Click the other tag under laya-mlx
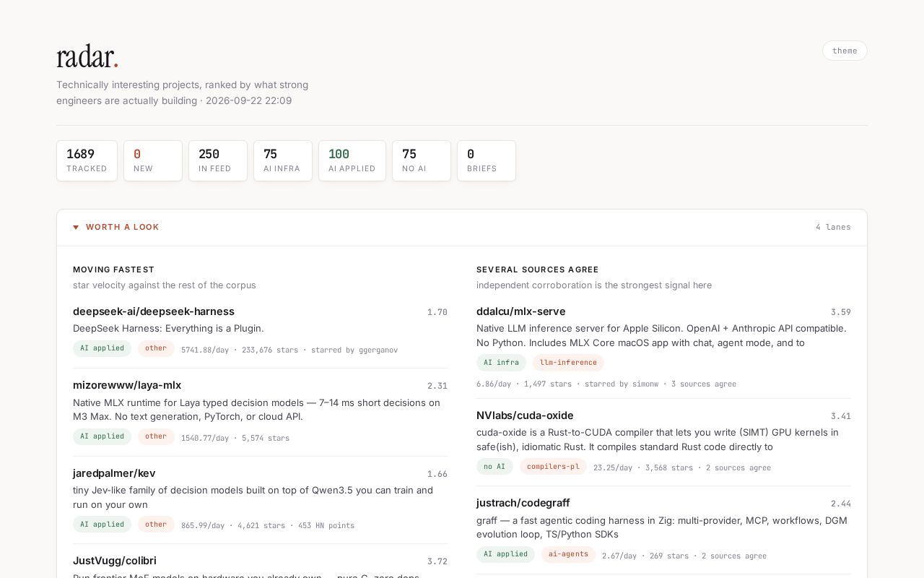924x578 pixels. [156, 436]
